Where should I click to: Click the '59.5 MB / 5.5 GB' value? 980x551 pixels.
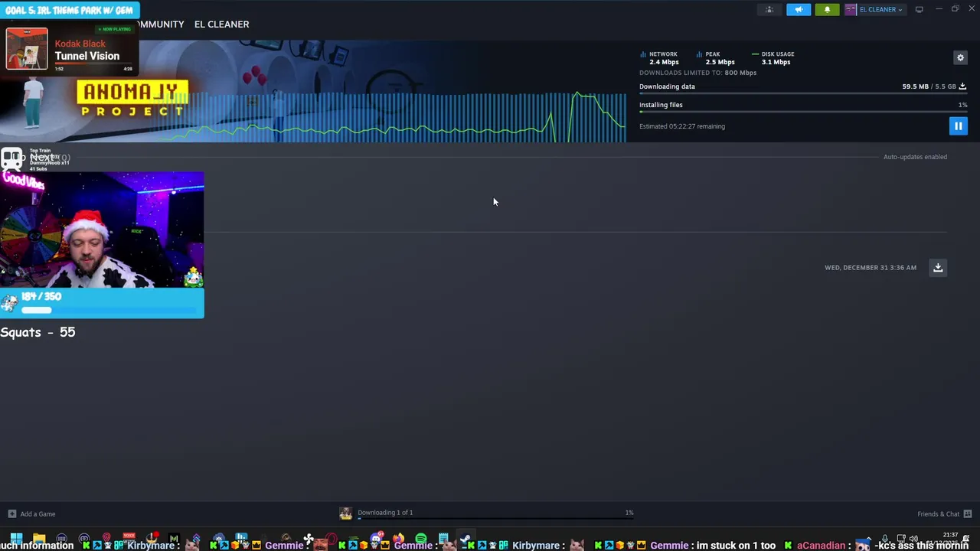pyautogui.click(x=929, y=86)
